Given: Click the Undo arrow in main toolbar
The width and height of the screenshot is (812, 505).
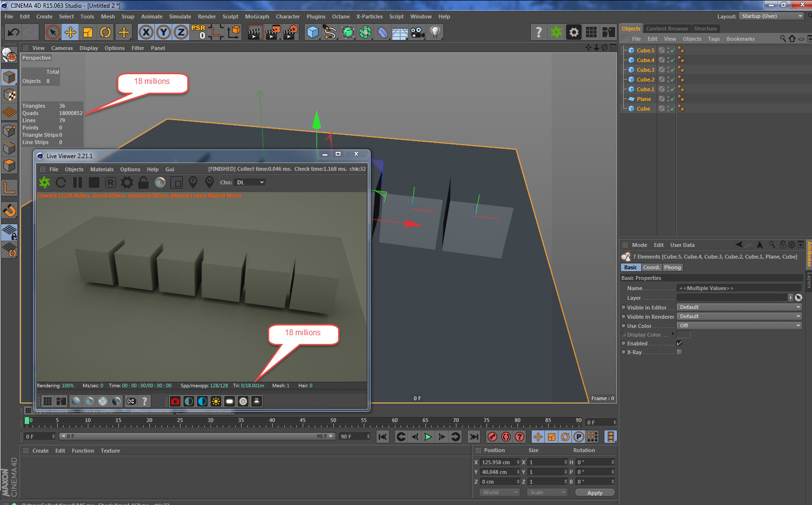Looking at the screenshot, I should click(13, 33).
